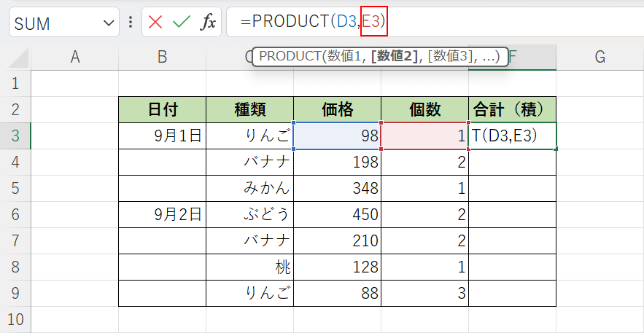644x333 pixels.
Task: Click cell E3 with value 1
Action: (x=424, y=136)
